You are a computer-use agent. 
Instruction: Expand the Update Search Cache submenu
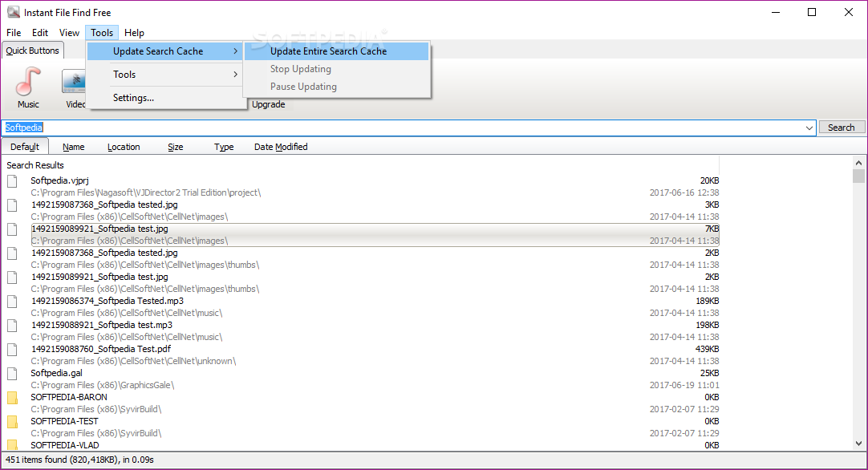(166, 51)
